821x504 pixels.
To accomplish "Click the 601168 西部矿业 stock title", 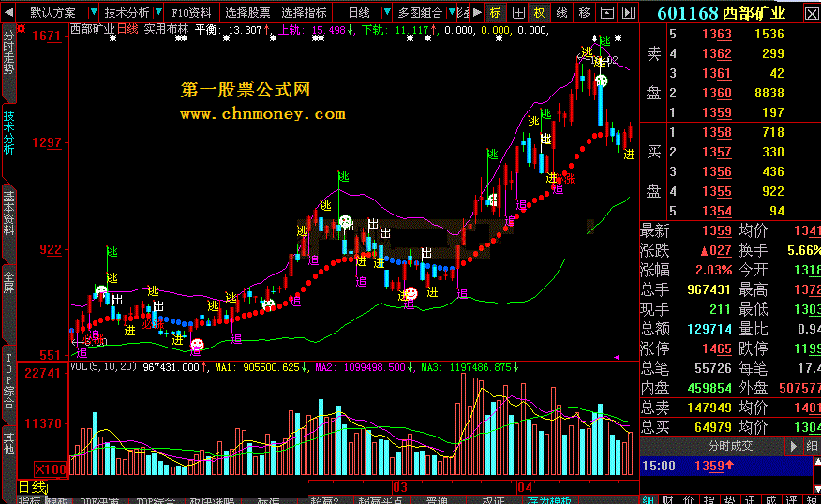I will coord(721,12).
